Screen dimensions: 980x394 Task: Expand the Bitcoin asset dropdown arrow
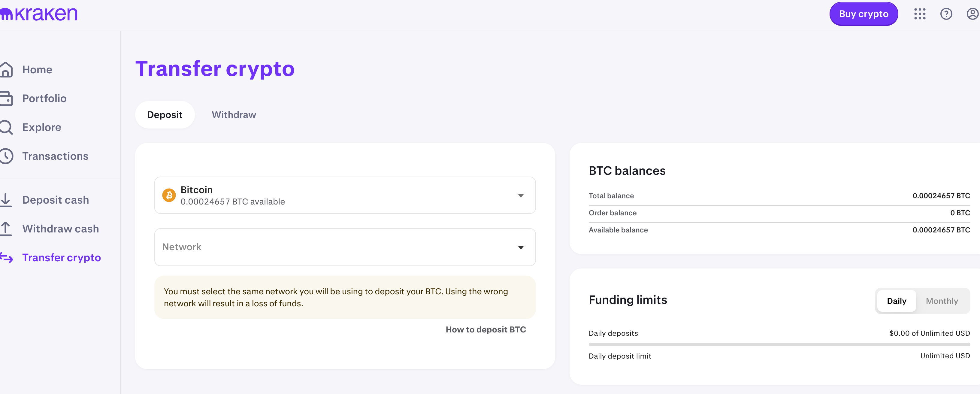click(x=521, y=196)
